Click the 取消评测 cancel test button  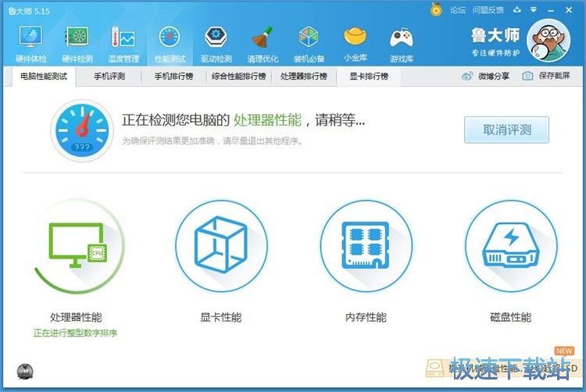point(507,130)
